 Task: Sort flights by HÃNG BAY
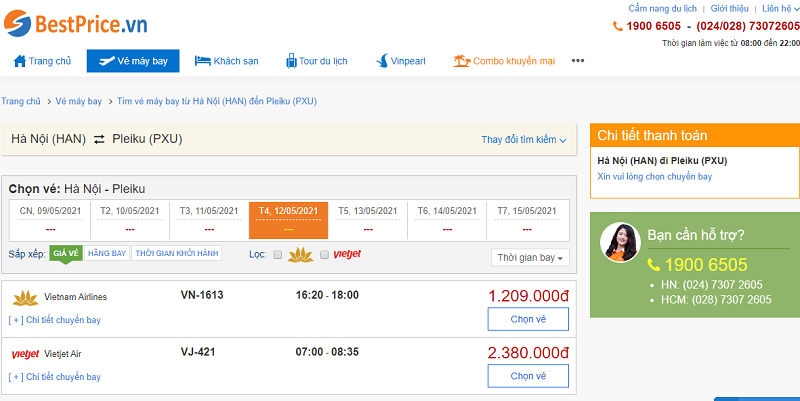tap(107, 253)
